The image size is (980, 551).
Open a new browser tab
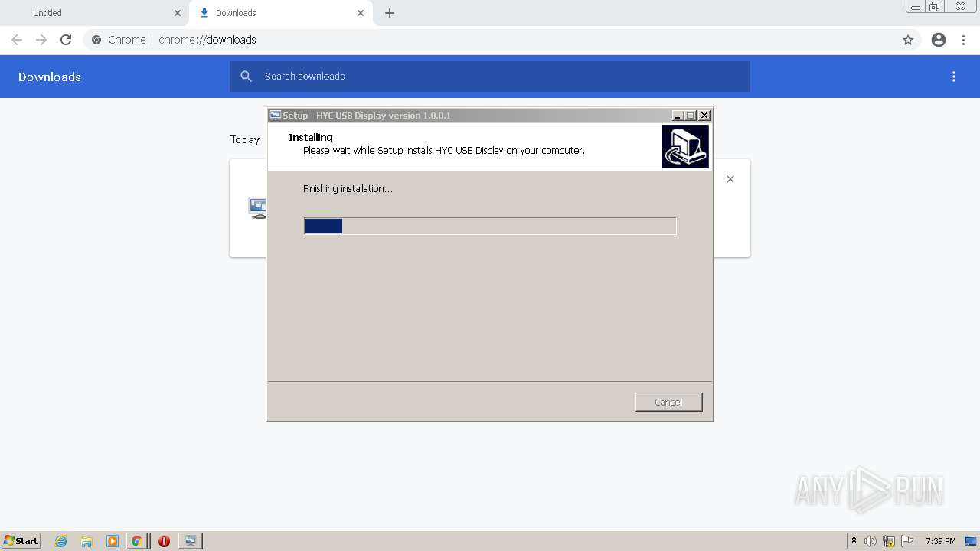(x=390, y=13)
